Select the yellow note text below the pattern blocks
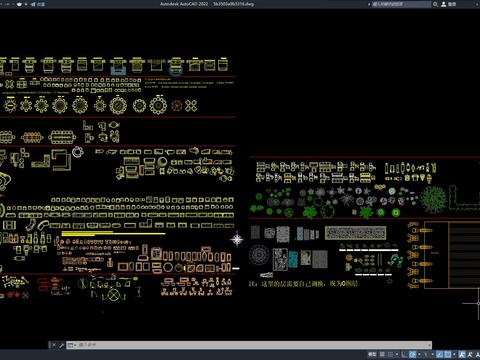 coord(303,284)
